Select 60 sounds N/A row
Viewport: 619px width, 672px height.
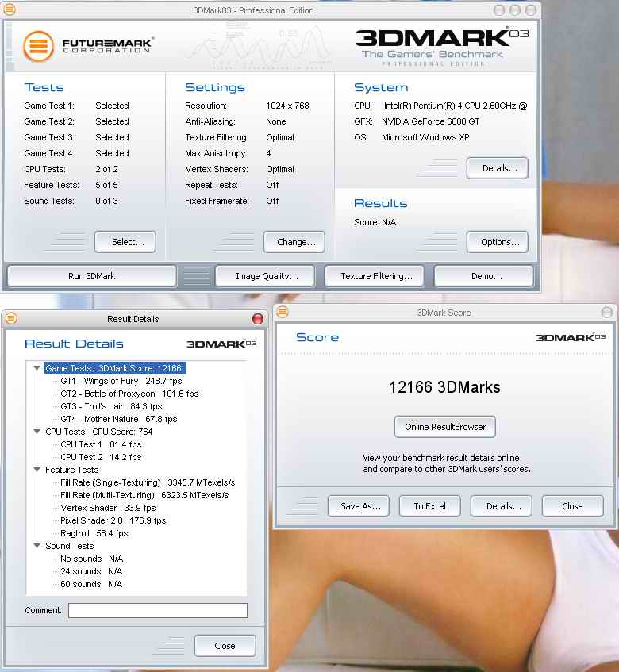[91, 584]
